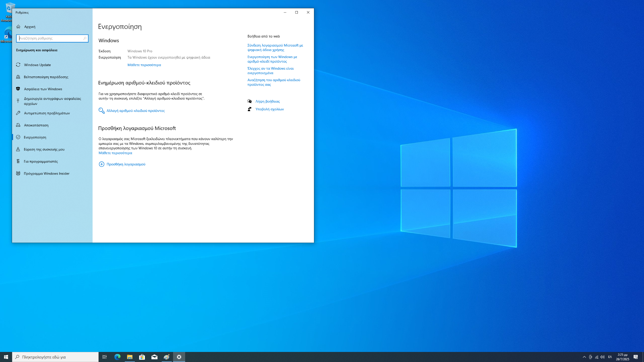Open Δημιουργία αντιγράφων ασφαλείας αρχείων
This screenshot has width=644, height=362.
pyautogui.click(x=52, y=101)
